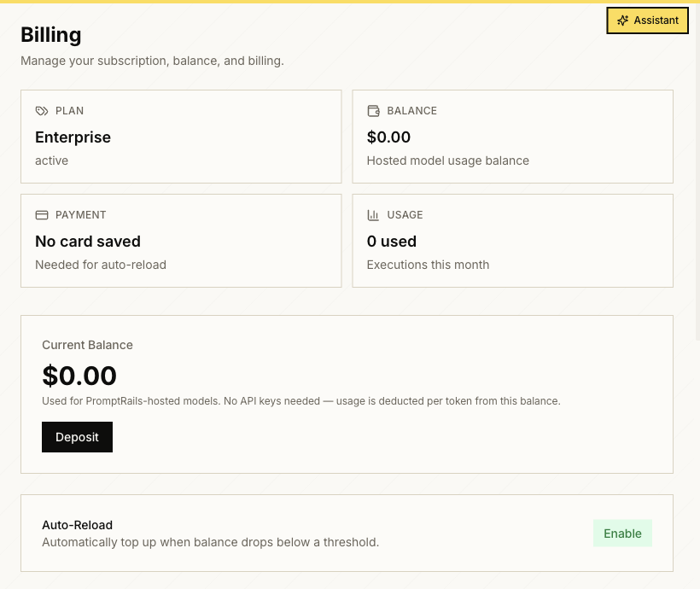Click the PromptRails-hosted models description text
700x589 pixels.
coord(301,401)
